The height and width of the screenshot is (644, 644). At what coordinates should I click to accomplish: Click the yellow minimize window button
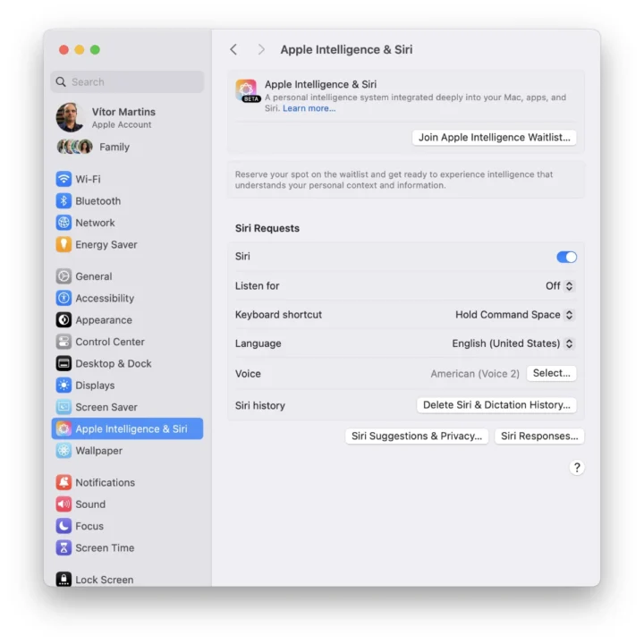pyautogui.click(x=80, y=50)
